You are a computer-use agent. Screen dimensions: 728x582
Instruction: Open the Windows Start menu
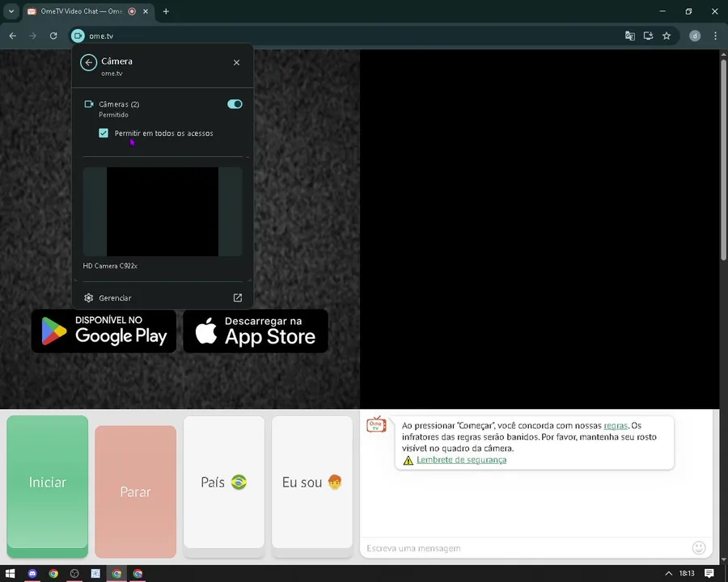pos(10,574)
